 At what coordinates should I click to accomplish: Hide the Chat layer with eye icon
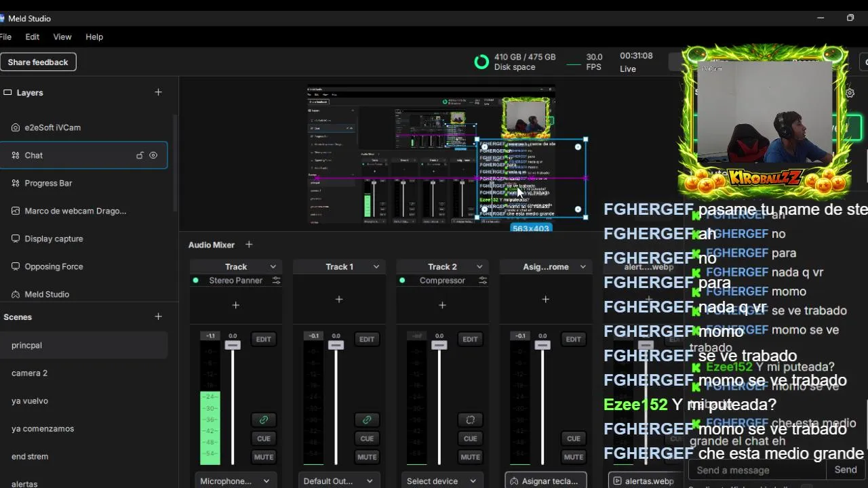153,155
